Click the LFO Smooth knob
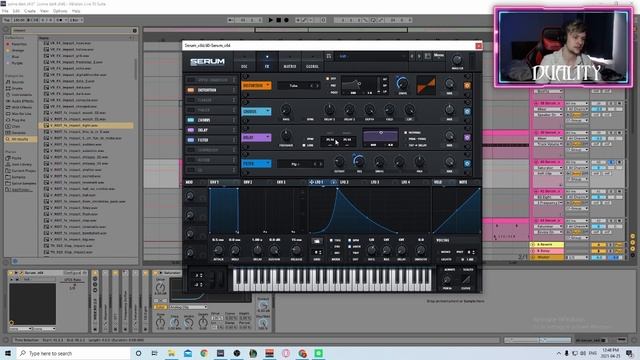Viewport: 640px width, 360px height. [420, 250]
